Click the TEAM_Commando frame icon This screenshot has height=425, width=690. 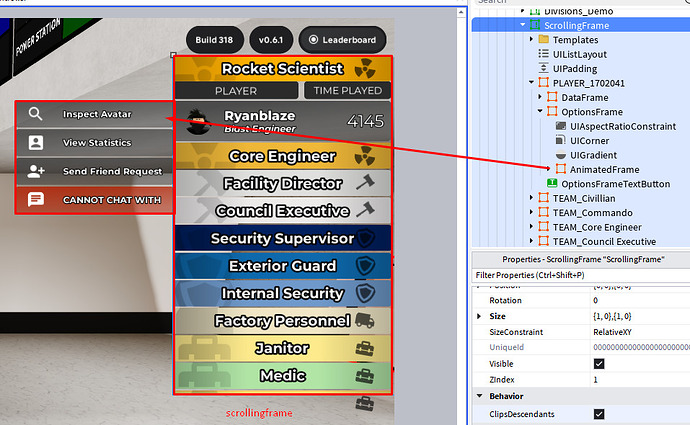543,212
